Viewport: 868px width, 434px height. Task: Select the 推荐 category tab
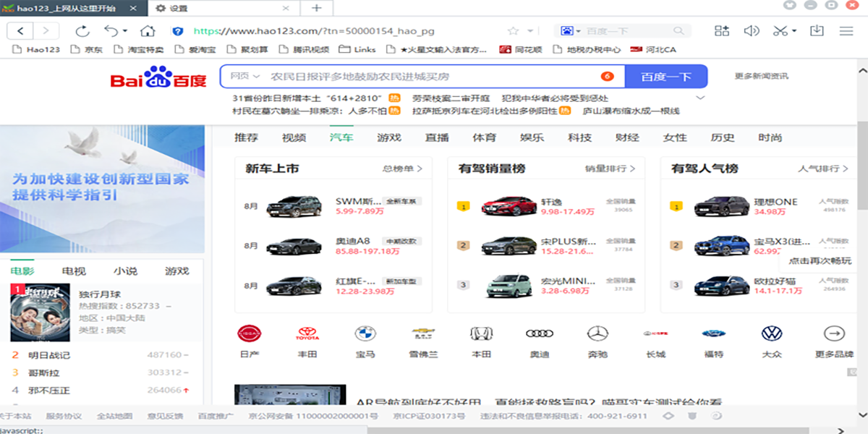246,137
